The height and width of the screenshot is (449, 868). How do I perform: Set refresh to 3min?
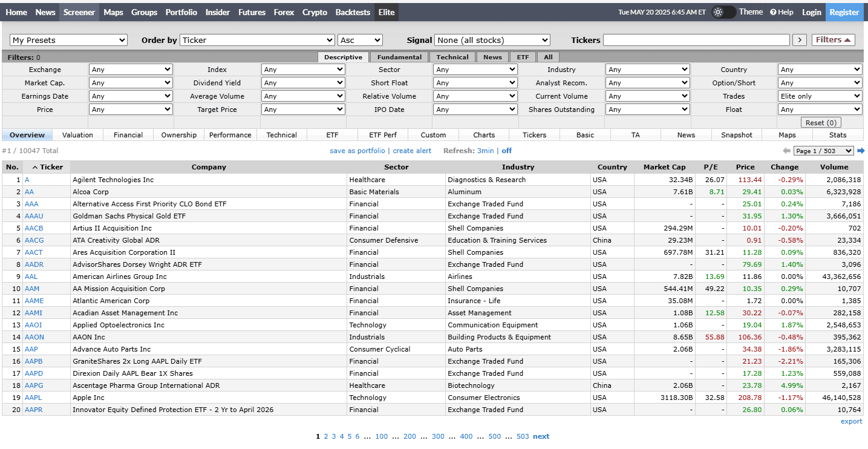coord(486,151)
